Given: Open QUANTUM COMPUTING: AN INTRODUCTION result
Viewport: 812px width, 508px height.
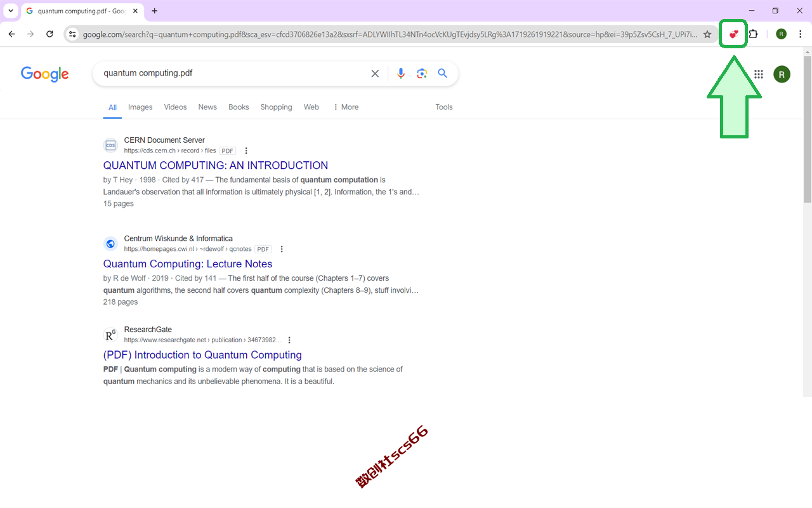Looking at the screenshot, I should (216, 166).
